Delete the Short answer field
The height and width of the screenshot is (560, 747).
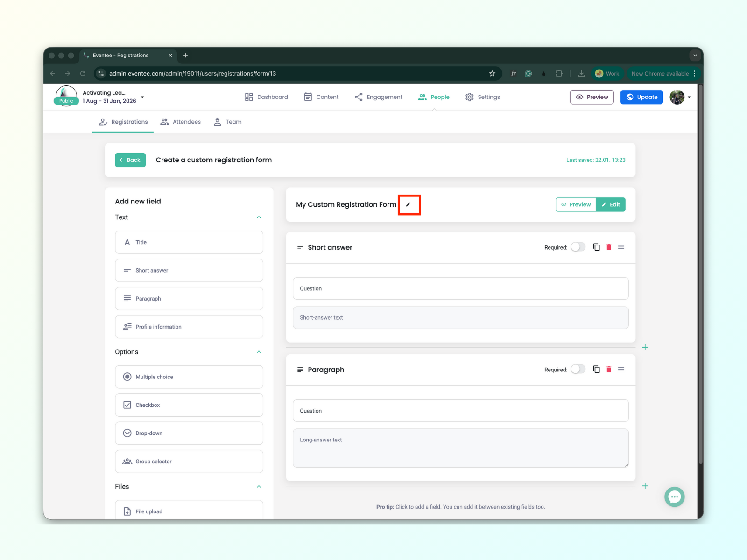(609, 247)
